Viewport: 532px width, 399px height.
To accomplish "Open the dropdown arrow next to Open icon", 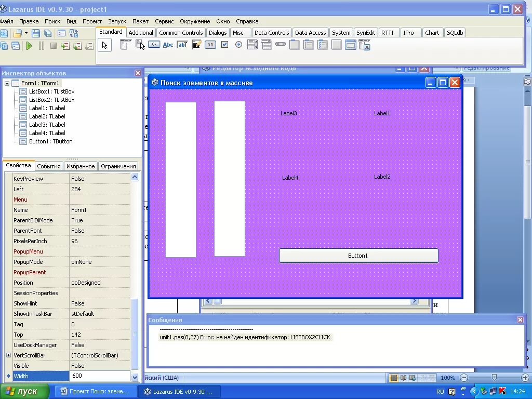I will [x=26, y=33].
